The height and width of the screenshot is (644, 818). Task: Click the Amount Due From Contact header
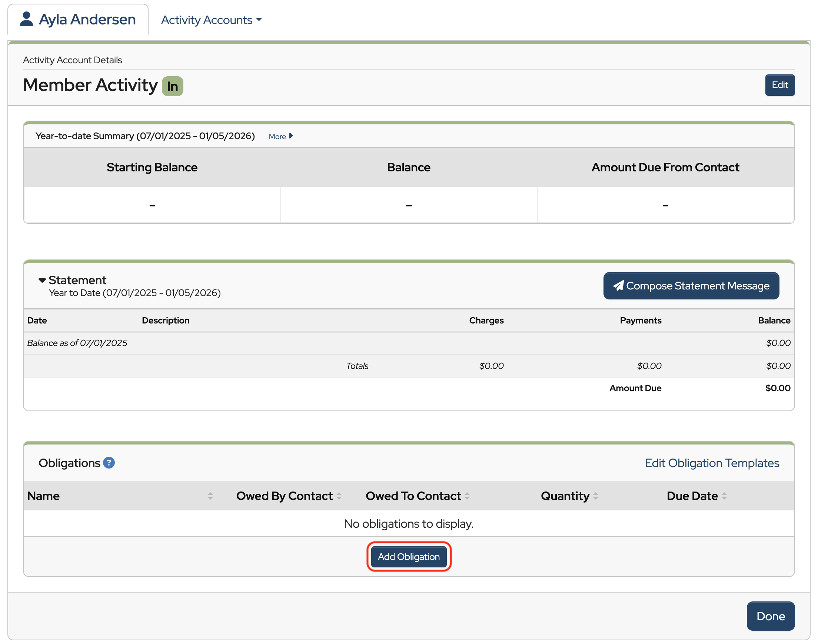(665, 167)
